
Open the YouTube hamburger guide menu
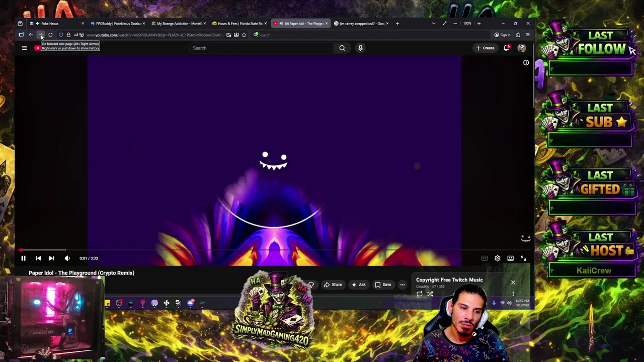(24, 48)
